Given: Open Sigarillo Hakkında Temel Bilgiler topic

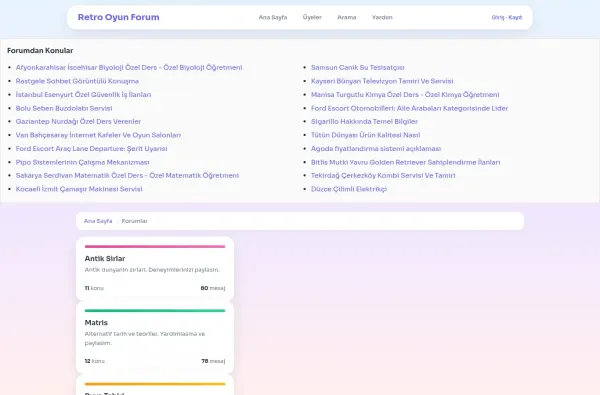Looking at the screenshot, I should (365, 121).
